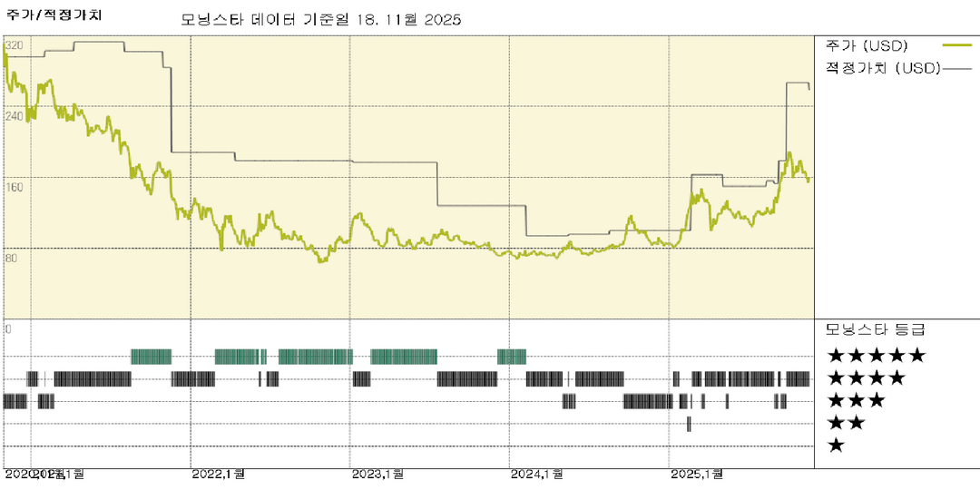Screen dimensions: 980x490
Task: Click the 160 y-axis label
Action: click(14, 186)
